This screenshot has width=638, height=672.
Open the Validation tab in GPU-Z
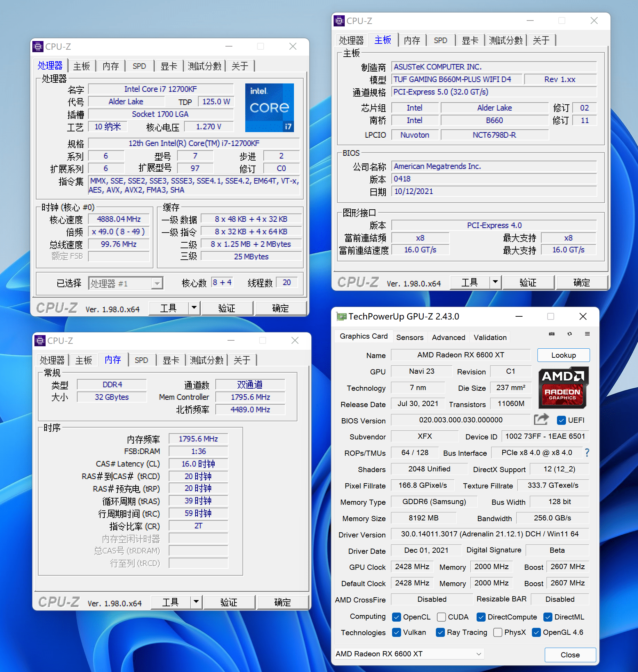click(x=490, y=337)
